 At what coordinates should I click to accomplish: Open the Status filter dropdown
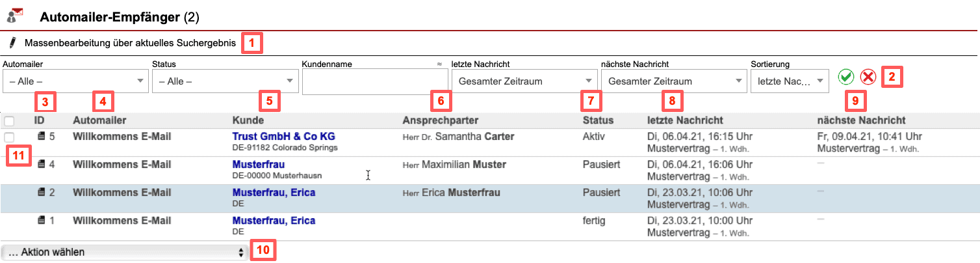coord(225,81)
